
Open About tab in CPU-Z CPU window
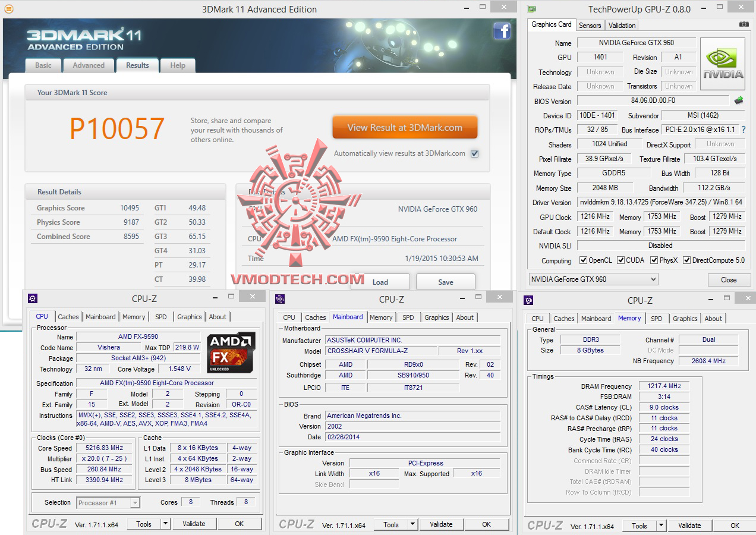coord(218,317)
